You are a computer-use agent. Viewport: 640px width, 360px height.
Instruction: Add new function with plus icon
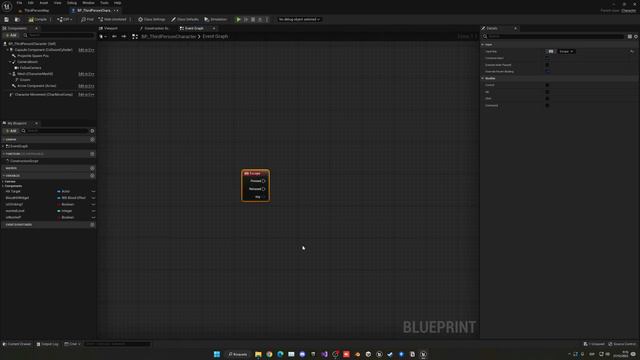(92, 154)
